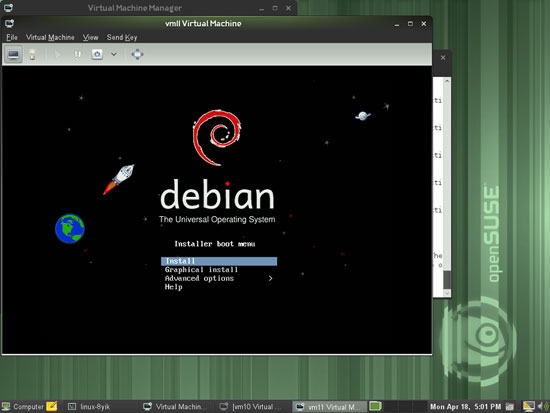Open virtual hardware details lightbulb icon
This screenshot has height=413, width=550.
pos(32,54)
